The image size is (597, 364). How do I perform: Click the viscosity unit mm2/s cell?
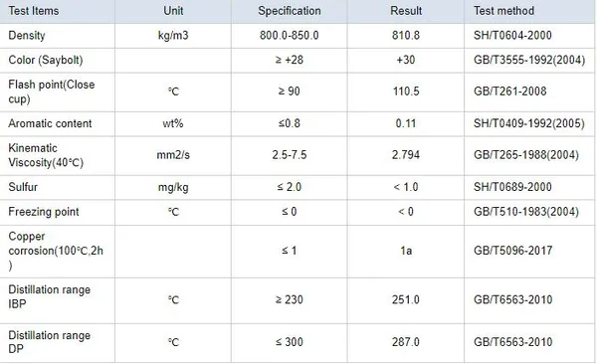pyautogui.click(x=173, y=155)
